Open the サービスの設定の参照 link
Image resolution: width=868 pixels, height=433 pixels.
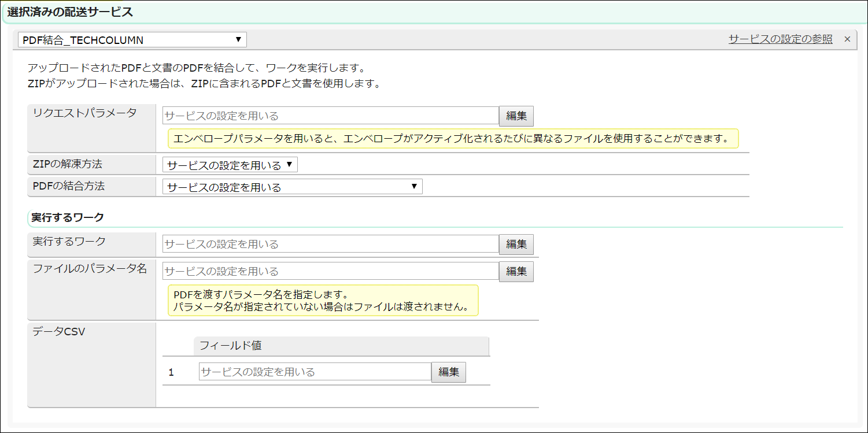(x=780, y=39)
